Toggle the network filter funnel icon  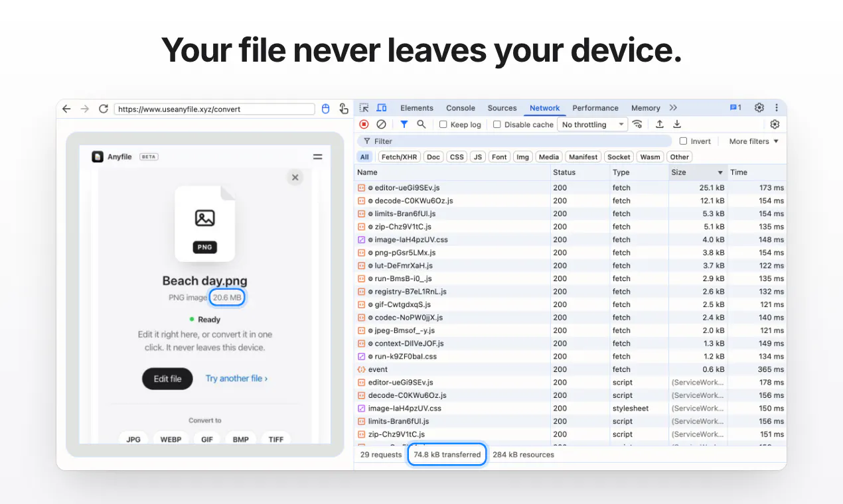(404, 124)
